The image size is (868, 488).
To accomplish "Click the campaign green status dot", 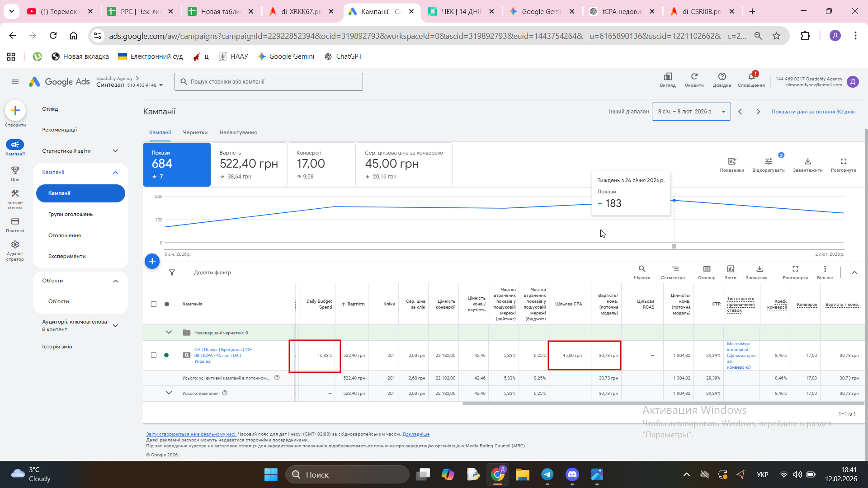I will (166, 355).
